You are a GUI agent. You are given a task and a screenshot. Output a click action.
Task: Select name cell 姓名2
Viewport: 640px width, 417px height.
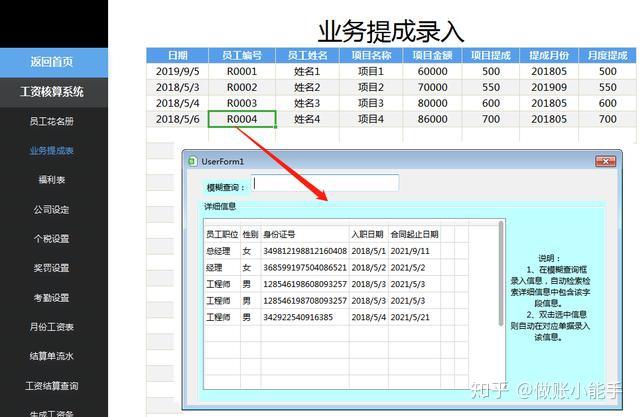coord(307,87)
